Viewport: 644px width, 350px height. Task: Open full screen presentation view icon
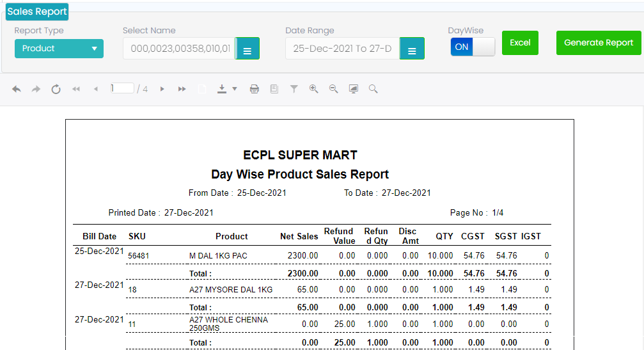pyautogui.click(x=354, y=90)
